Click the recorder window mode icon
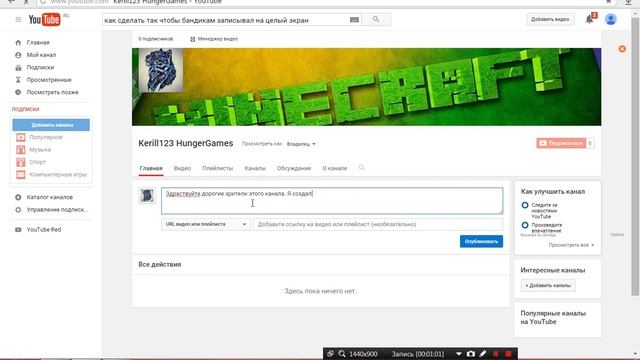 [330, 354]
